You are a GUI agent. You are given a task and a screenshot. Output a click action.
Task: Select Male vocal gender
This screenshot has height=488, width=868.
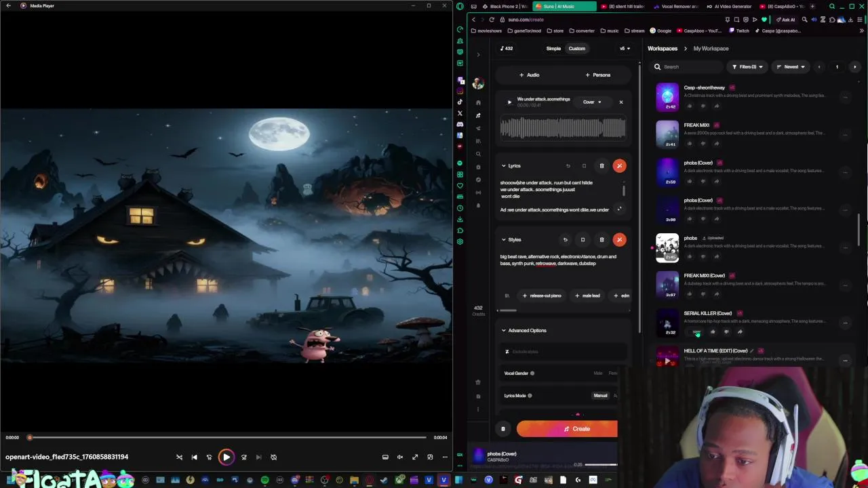coord(597,373)
